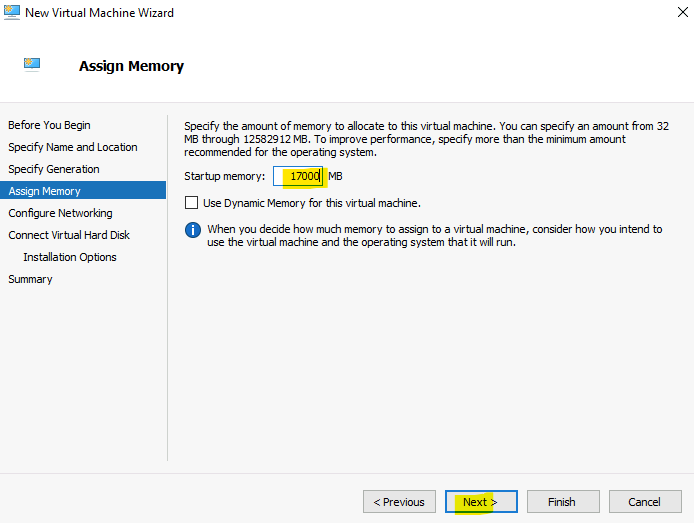Screen dimensions: 694x523
Task: Go to Summary step
Action: click(30, 279)
